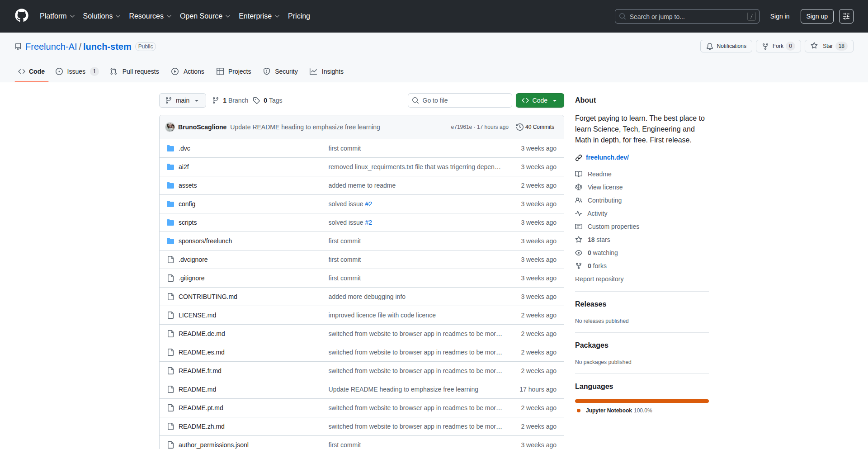Screen dimensions: 868x449
Task: Open the assets folder
Action: click(x=187, y=185)
